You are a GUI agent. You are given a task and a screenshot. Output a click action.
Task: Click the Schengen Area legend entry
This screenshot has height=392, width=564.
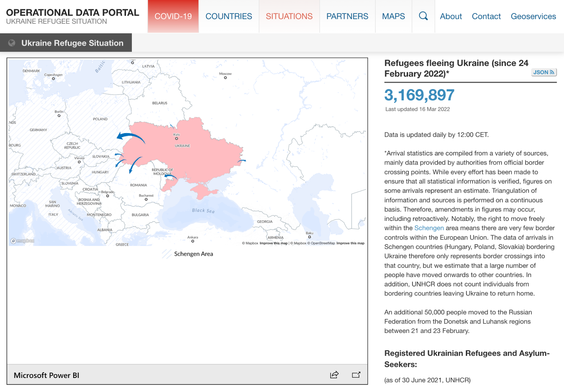tap(188, 254)
